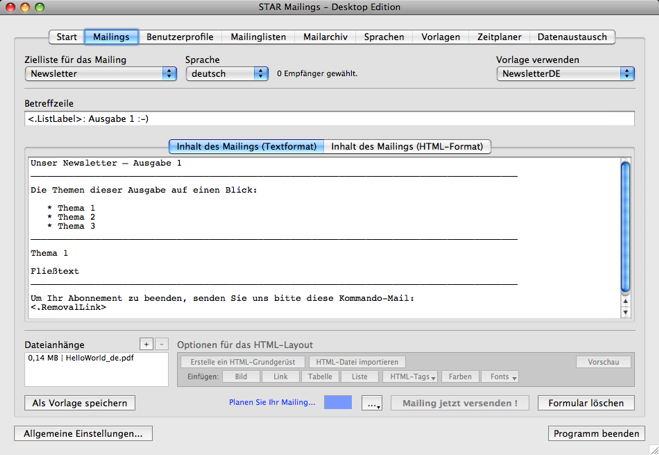Select the Mailings tab

coord(111,37)
